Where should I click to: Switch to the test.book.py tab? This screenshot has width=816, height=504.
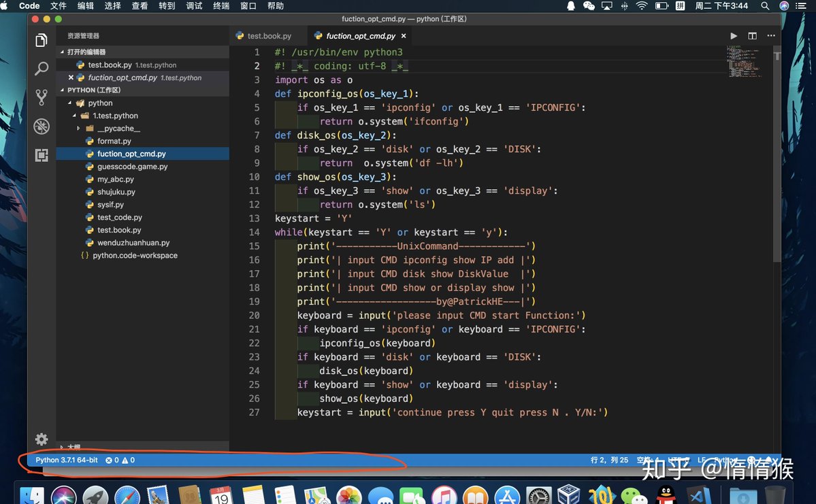[x=263, y=36]
